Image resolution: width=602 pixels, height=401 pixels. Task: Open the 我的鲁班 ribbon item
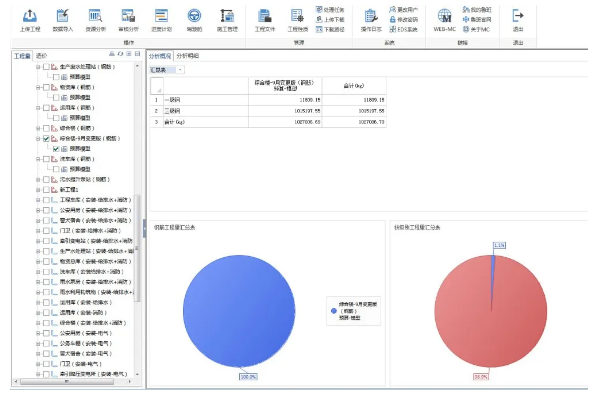[477, 9]
